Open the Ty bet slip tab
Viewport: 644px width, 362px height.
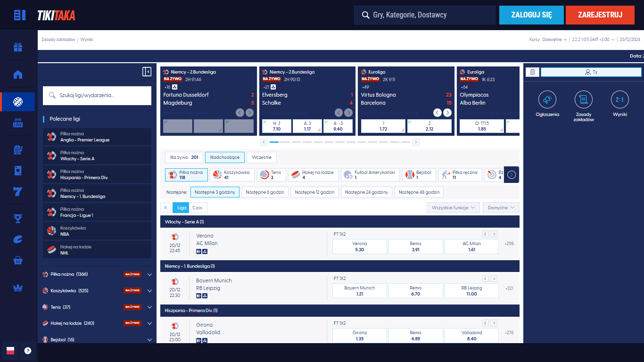[591, 72]
